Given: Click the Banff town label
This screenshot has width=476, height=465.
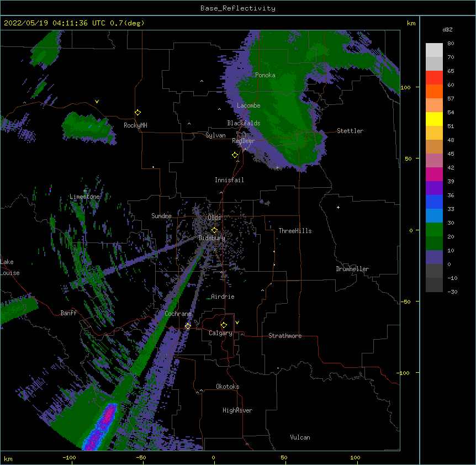Looking at the screenshot, I should 68,313.
